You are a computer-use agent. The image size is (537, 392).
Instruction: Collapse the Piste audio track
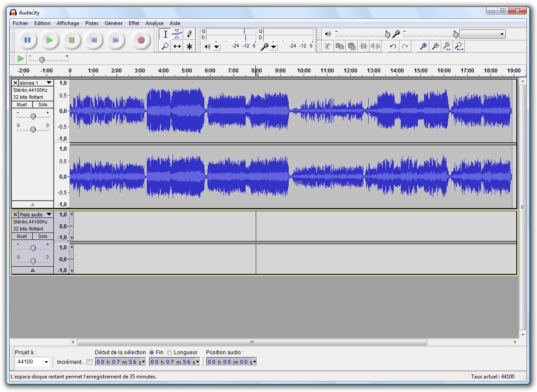tap(33, 270)
